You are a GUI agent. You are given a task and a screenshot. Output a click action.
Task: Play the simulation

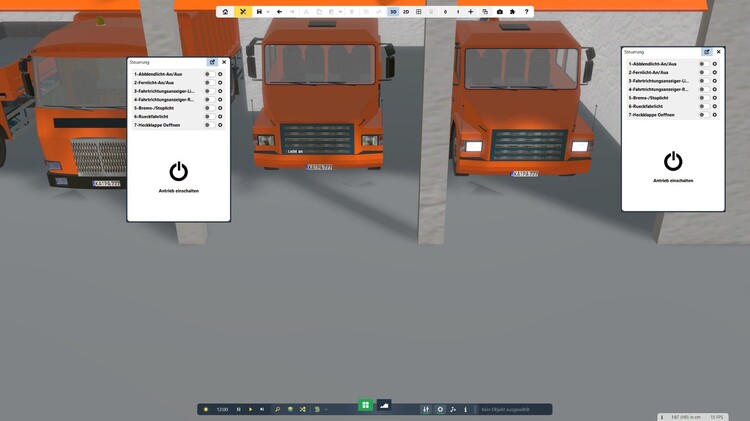pos(250,410)
